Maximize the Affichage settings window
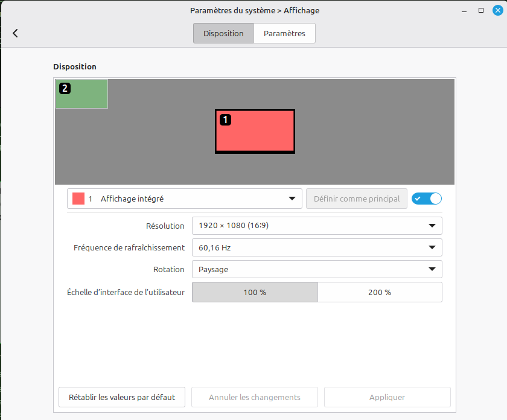507x420 pixels. [481, 10]
